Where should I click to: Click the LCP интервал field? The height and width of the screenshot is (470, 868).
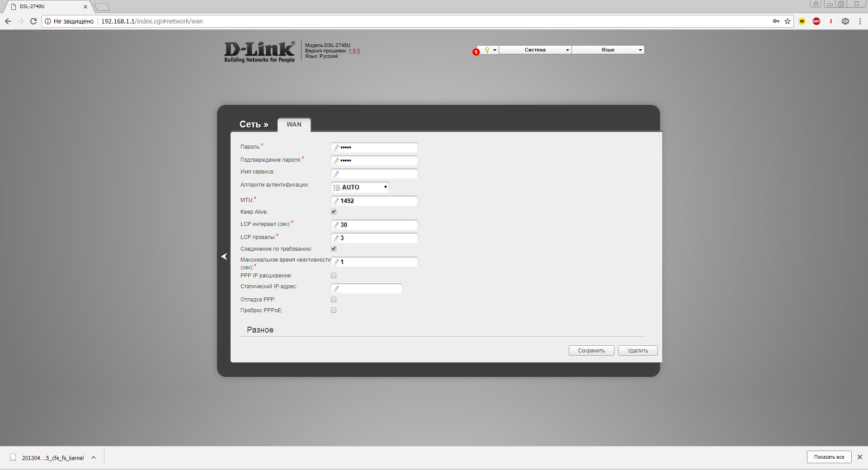pyautogui.click(x=374, y=225)
